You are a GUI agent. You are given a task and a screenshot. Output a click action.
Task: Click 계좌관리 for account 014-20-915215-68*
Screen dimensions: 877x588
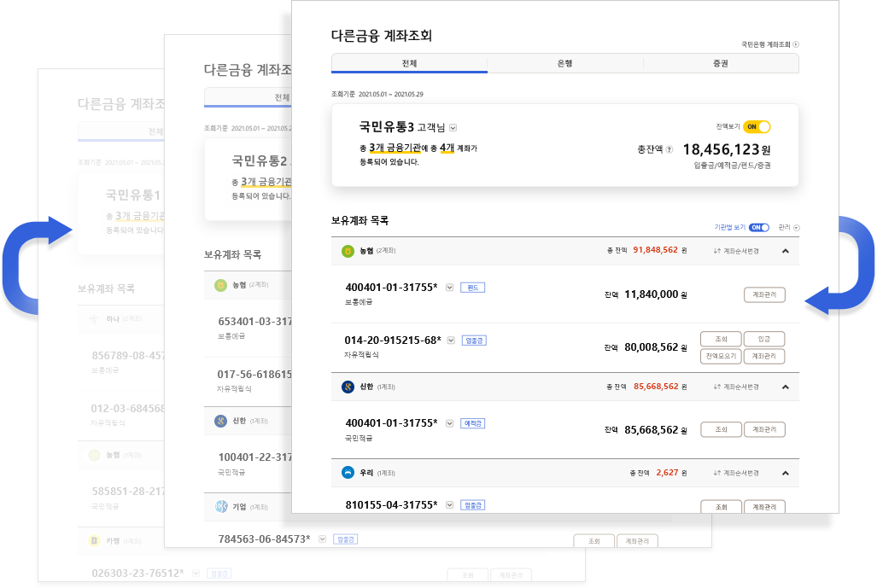[764, 356]
